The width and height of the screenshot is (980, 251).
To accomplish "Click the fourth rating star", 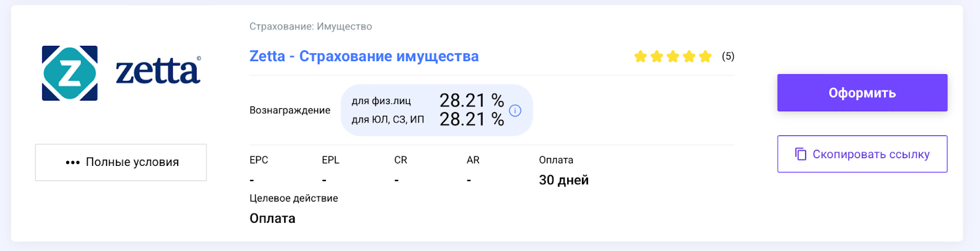I will (x=689, y=56).
